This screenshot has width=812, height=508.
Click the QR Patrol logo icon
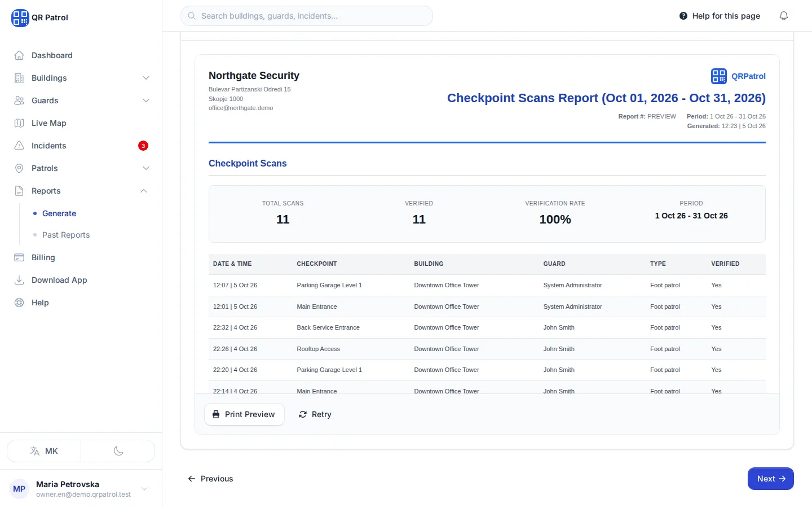(20, 17)
